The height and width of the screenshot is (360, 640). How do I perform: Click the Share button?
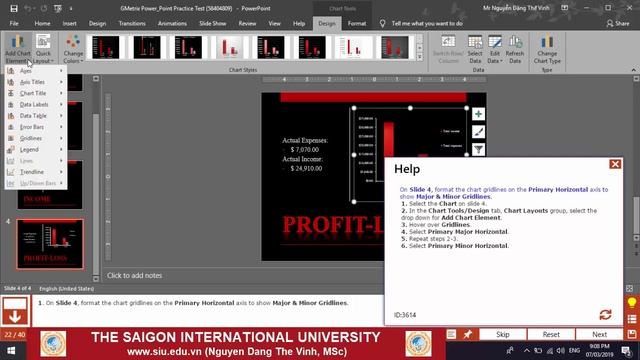coord(618,24)
